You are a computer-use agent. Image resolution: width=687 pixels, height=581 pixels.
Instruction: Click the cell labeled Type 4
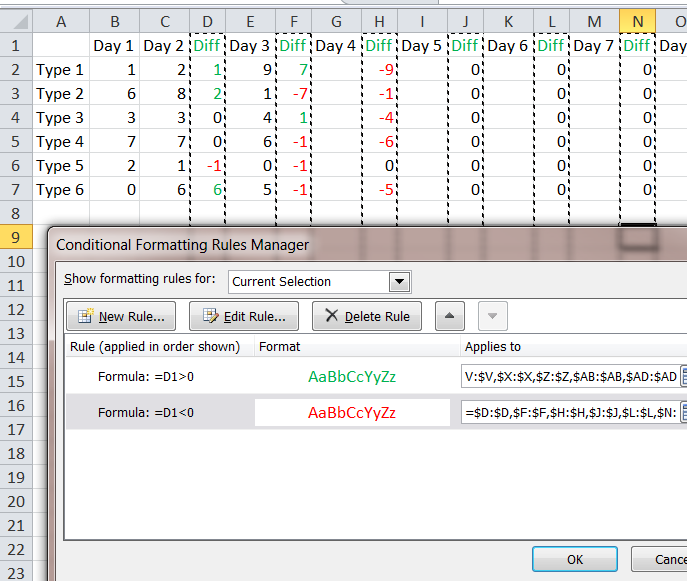61,142
